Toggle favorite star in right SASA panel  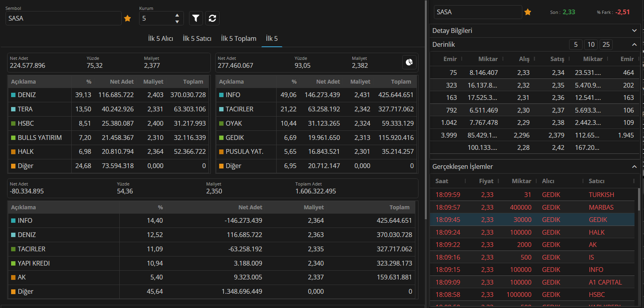(x=527, y=12)
